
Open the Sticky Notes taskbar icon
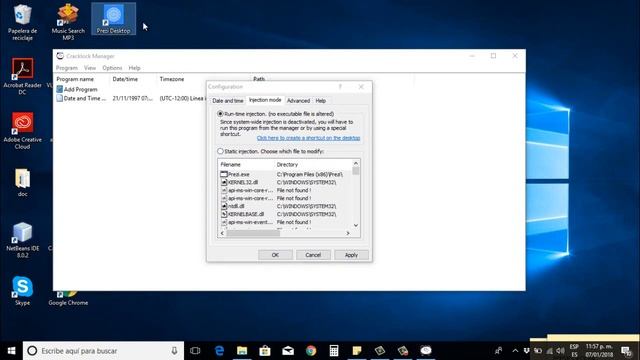357,351
